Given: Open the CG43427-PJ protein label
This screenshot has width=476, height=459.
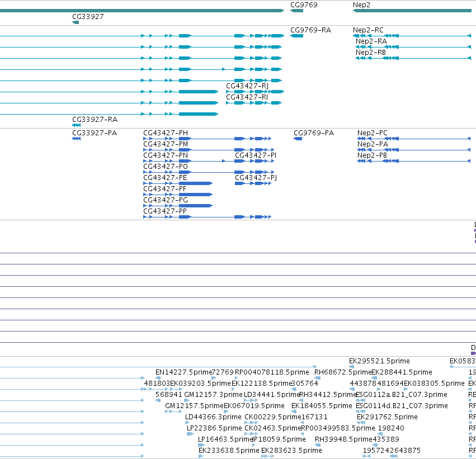Looking at the screenshot, I should tap(256, 178).
